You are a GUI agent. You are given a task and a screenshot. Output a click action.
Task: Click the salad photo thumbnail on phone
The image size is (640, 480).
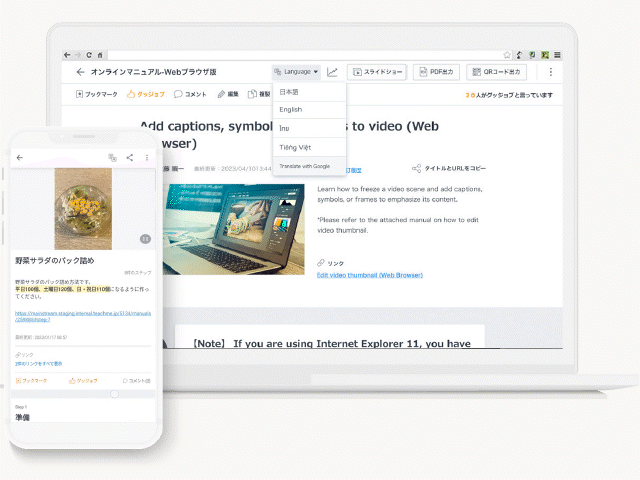[83, 206]
